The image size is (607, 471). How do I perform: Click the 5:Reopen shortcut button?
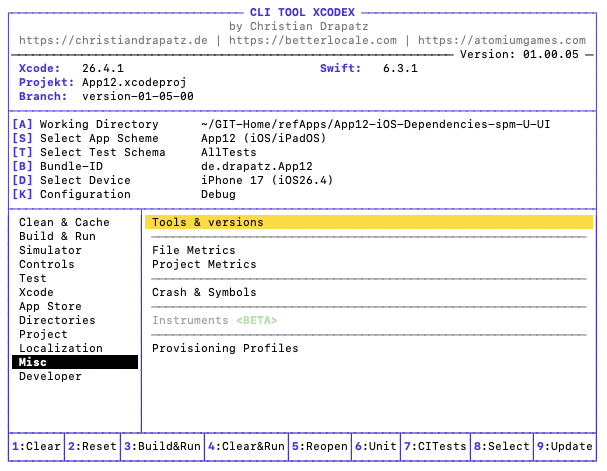point(320,446)
